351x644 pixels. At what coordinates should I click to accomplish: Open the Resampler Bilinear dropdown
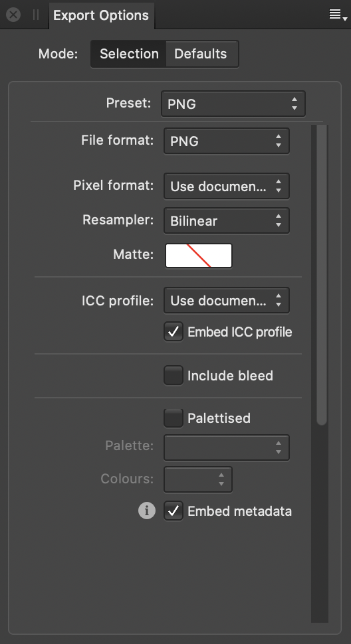pos(227,220)
